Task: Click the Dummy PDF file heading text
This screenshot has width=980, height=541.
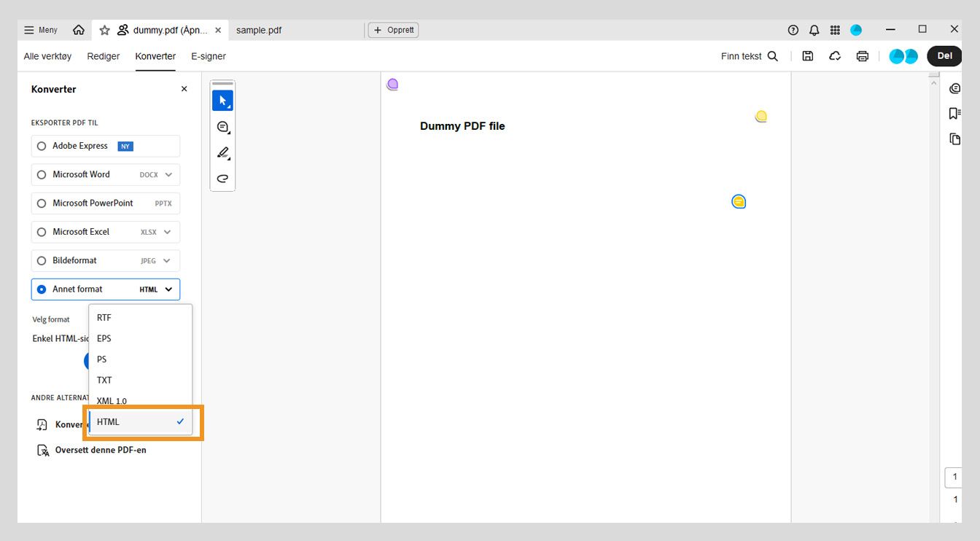Action: tap(462, 126)
